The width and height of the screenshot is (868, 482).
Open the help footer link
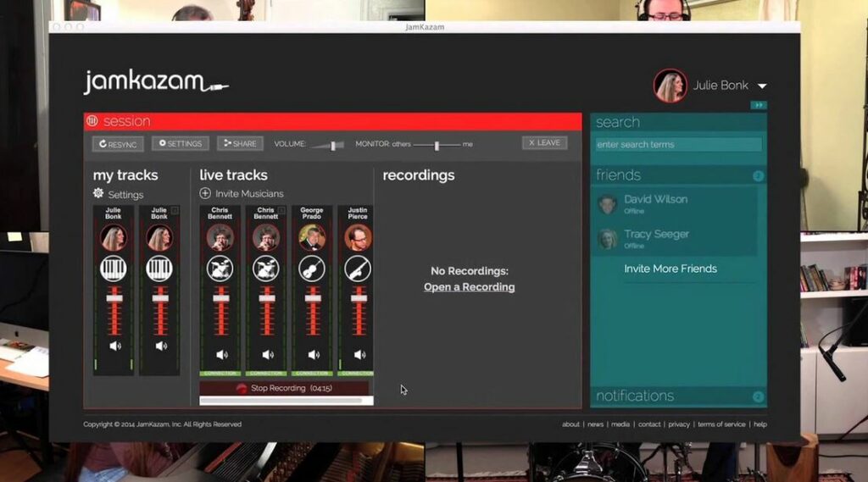pos(760,424)
